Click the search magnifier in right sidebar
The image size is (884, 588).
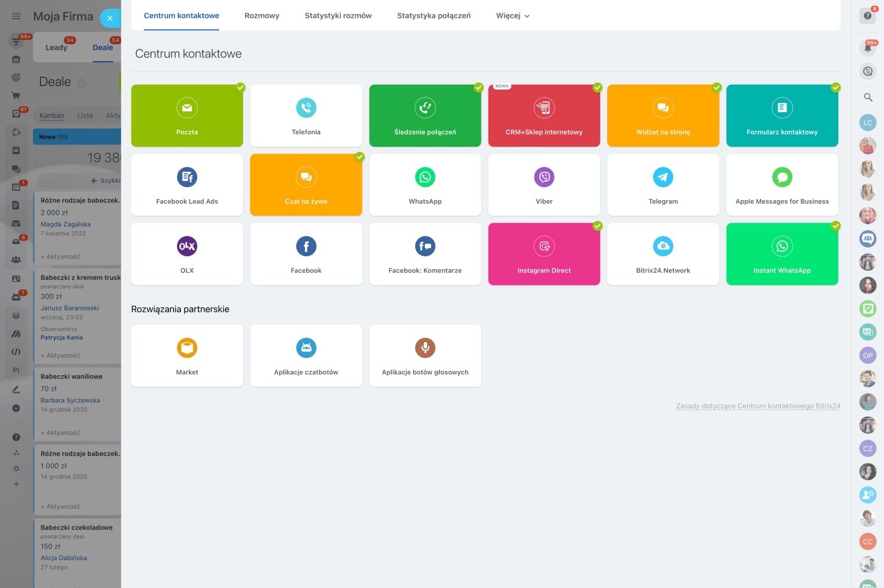pyautogui.click(x=868, y=97)
